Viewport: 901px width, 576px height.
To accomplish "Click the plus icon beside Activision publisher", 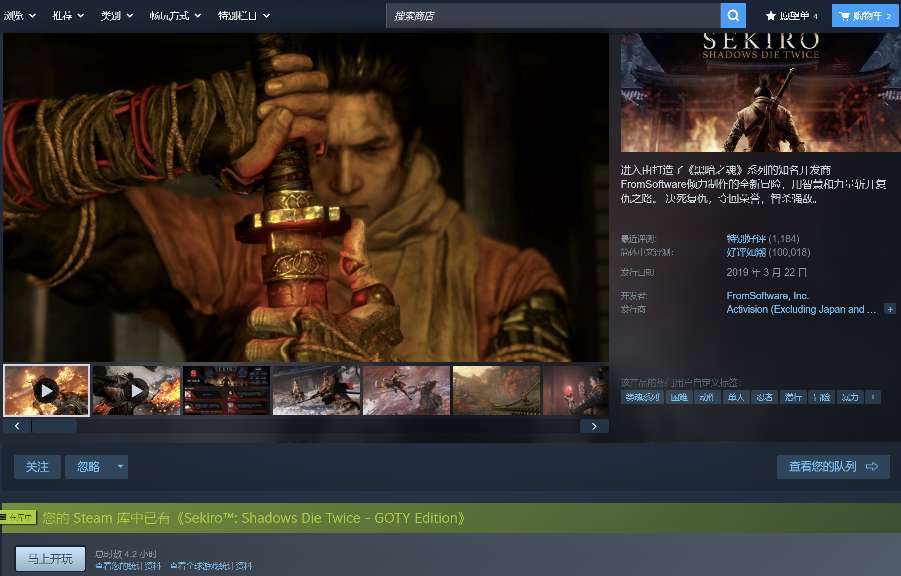I will pos(890,310).
